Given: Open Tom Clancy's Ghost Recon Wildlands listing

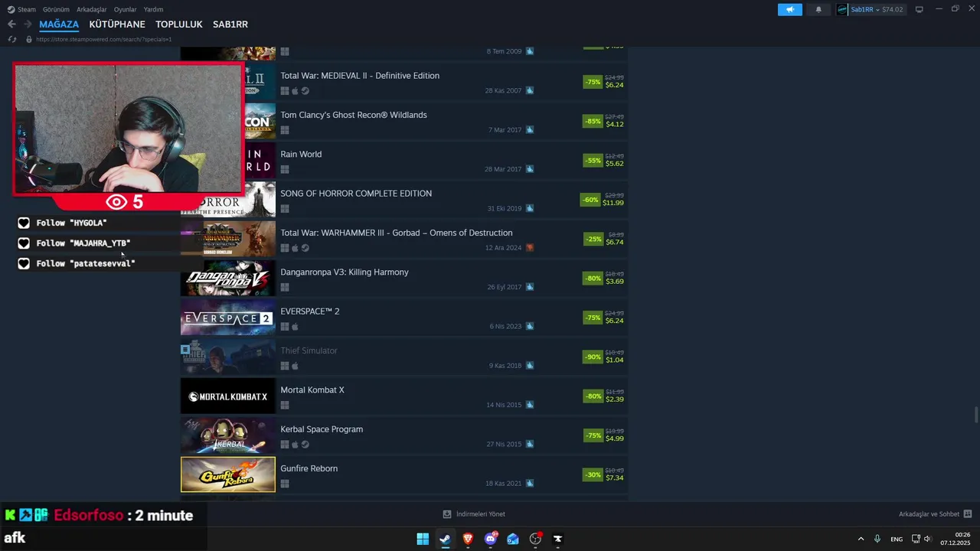Looking at the screenshot, I should 354,115.
